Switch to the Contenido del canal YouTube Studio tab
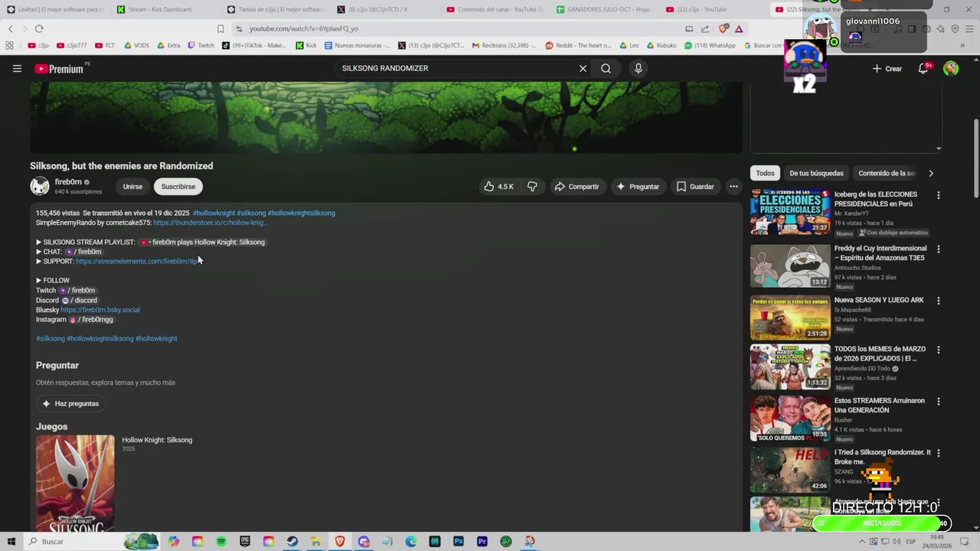This screenshot has width=980, height=551. 496,9
